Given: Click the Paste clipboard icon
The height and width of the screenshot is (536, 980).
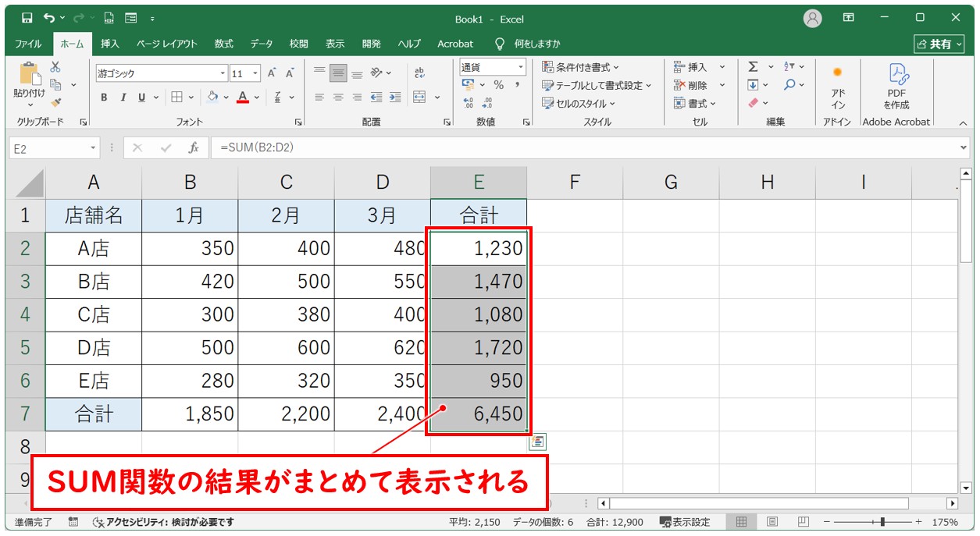Looking at the screenshot, I should pos(30,74).
